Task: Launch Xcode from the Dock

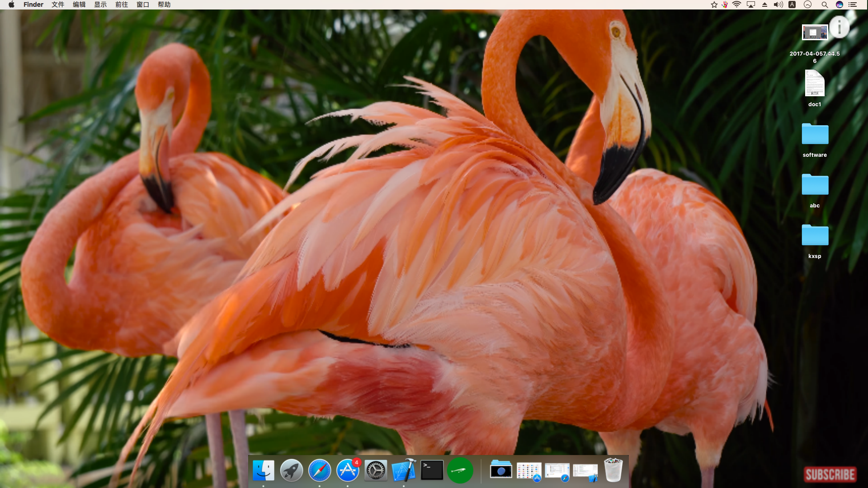Action: tap(404, 470)
